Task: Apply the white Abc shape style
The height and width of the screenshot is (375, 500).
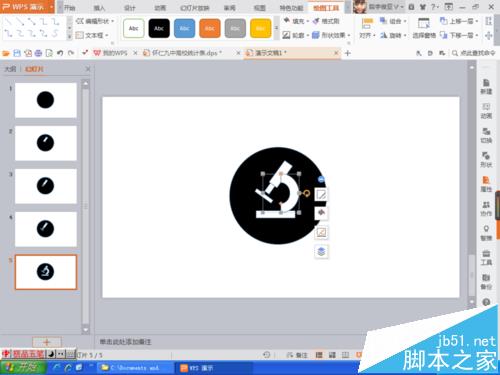Action: (134, 28)
